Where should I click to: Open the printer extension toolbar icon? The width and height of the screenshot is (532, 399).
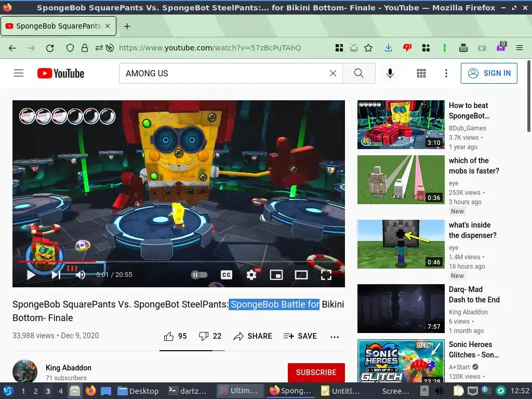(x=463, y=48)
